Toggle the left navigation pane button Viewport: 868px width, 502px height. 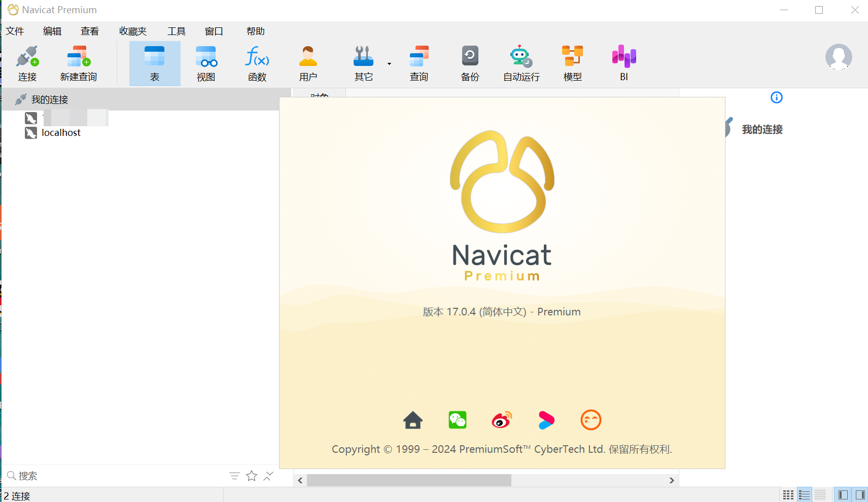pyautogui.click(x=843, y=494)
